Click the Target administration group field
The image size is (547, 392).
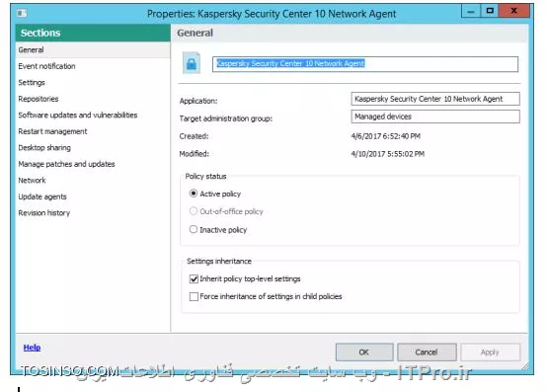click(x=435, y=117)
